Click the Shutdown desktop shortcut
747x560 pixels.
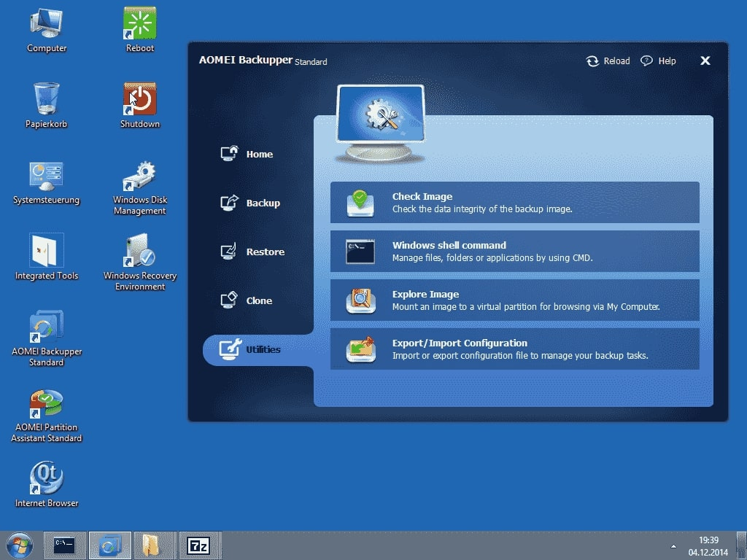(139, 106)
